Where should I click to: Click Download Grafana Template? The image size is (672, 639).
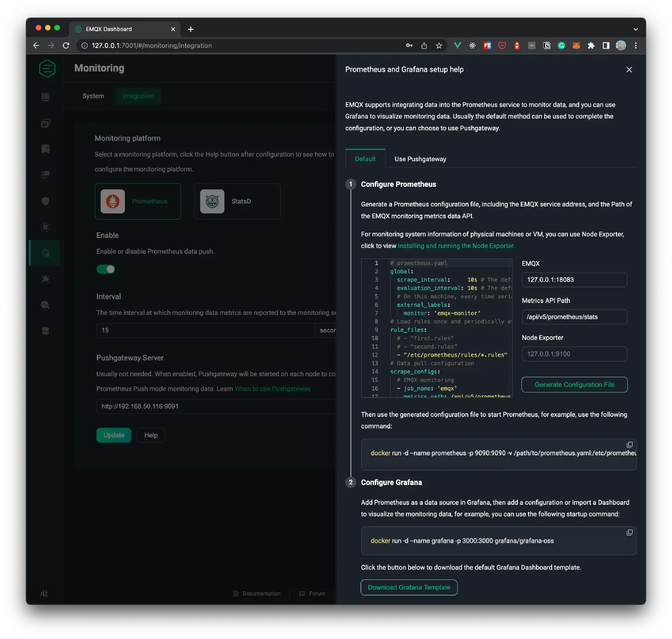[409, 587]
